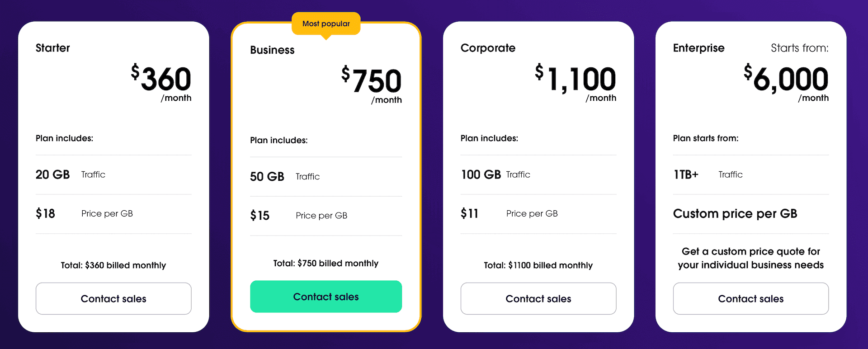Click the Total: $750 billed monthly text
Screen dimensions: 868x349
(326, 263)
